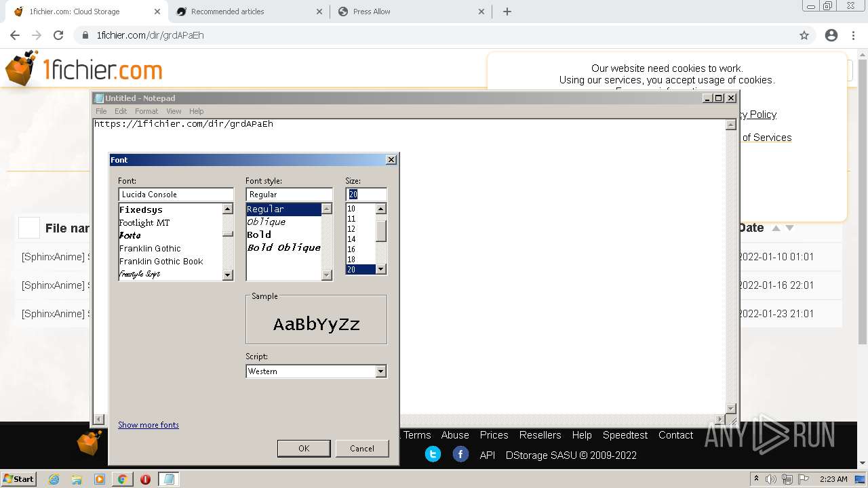The width and height of the screenshot is (868, 488).
Task: Click the Action Center flag icon in tray
Action: coord(804,479)
